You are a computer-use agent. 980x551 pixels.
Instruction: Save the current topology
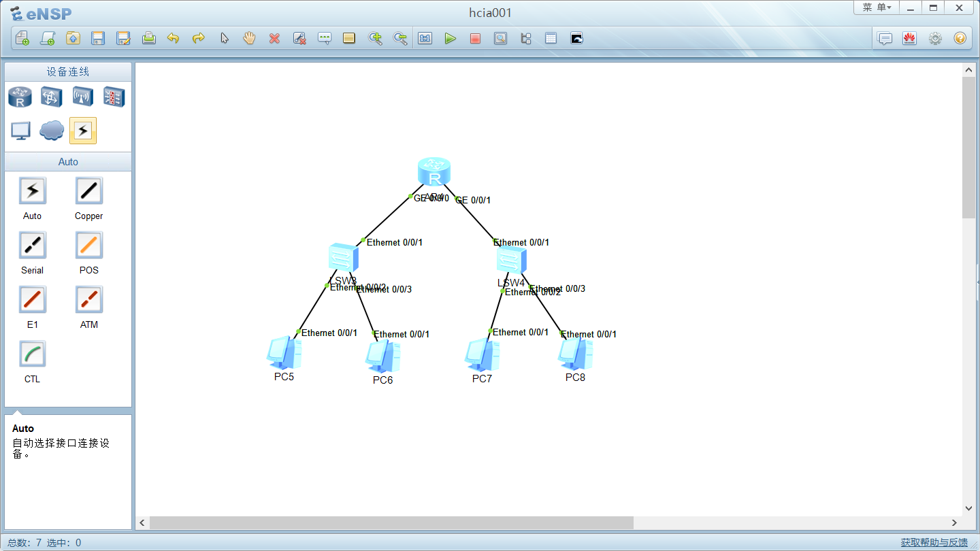click(98, 39)
